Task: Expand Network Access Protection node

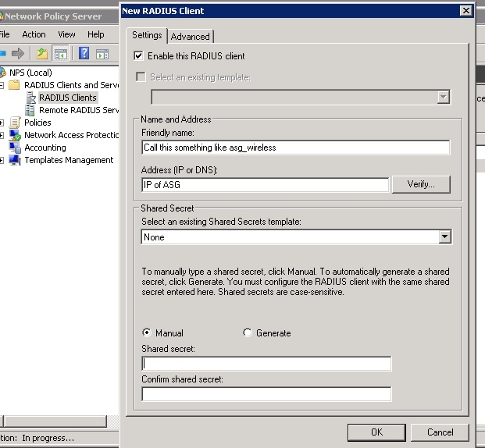Action: [2, 135]
